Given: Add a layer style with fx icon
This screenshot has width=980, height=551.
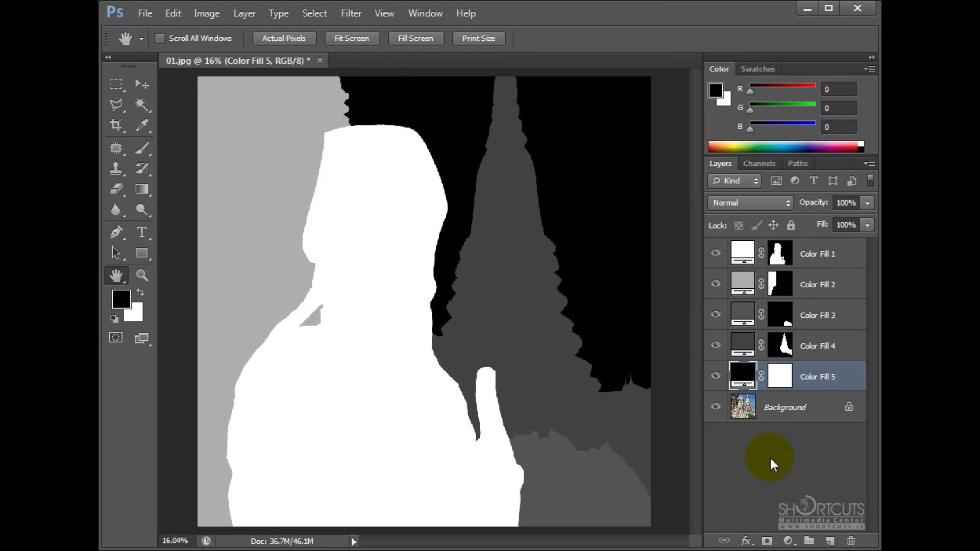Looking at the screenshot, I should (747, 541).
